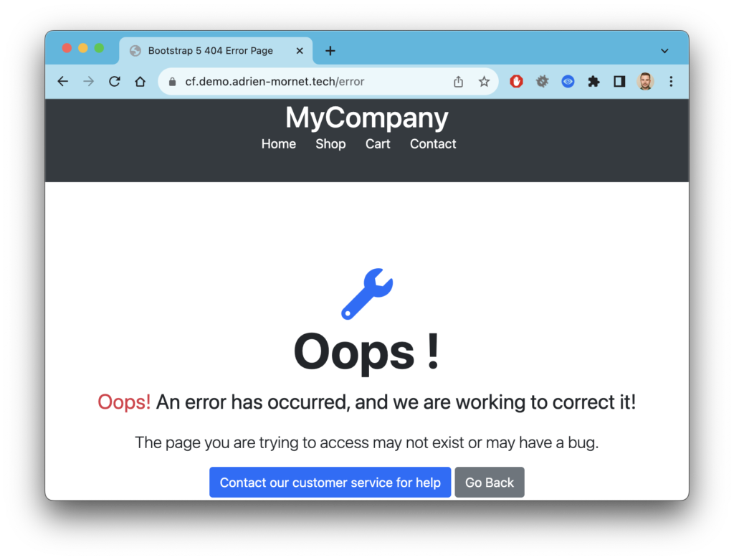This screenshot has height=560, width=734.
Task: Reload the current page
Action: point(114,82)
